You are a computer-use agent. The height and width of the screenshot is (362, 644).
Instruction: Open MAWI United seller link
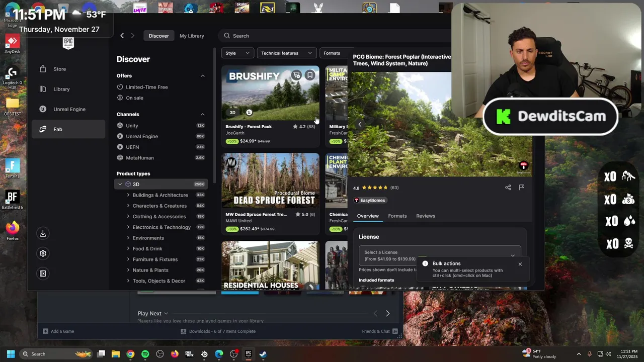[x=238, y=221]
